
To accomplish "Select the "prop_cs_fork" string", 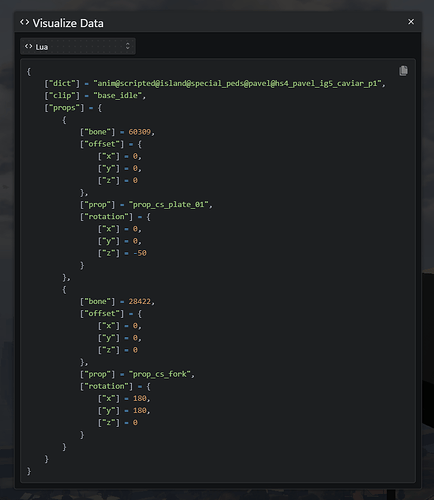I will [160, 374].
